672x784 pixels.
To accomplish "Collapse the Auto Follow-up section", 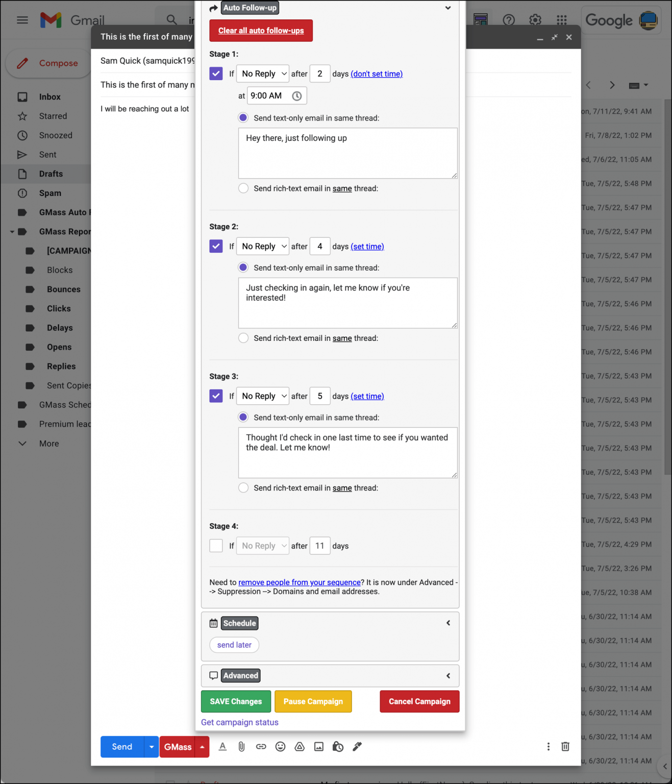I will [x=447, y=8].
